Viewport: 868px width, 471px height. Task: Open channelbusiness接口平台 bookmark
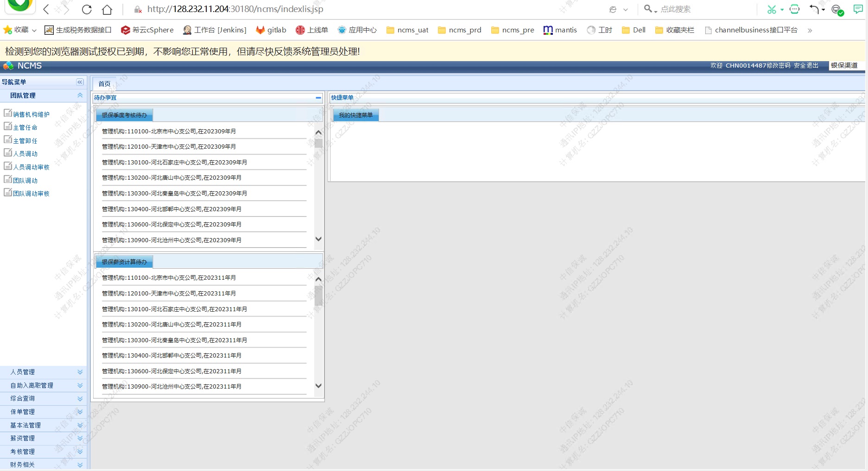[x=751, y=30]
